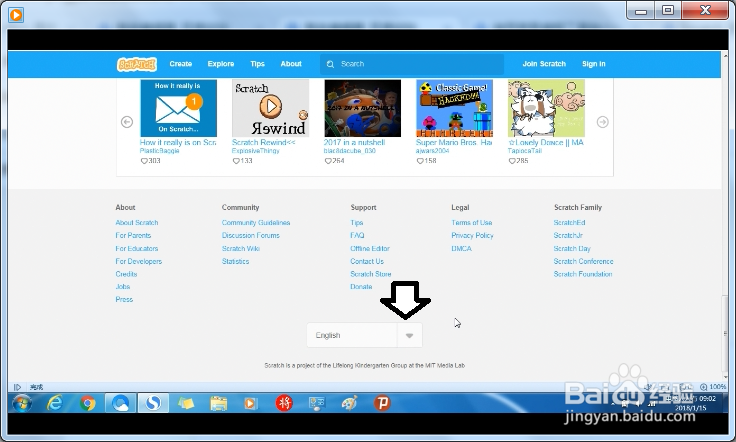Open the Create menu item
The width and height of the screenshot is (736, 442).
pyautogui.click(x=181, y=64)
